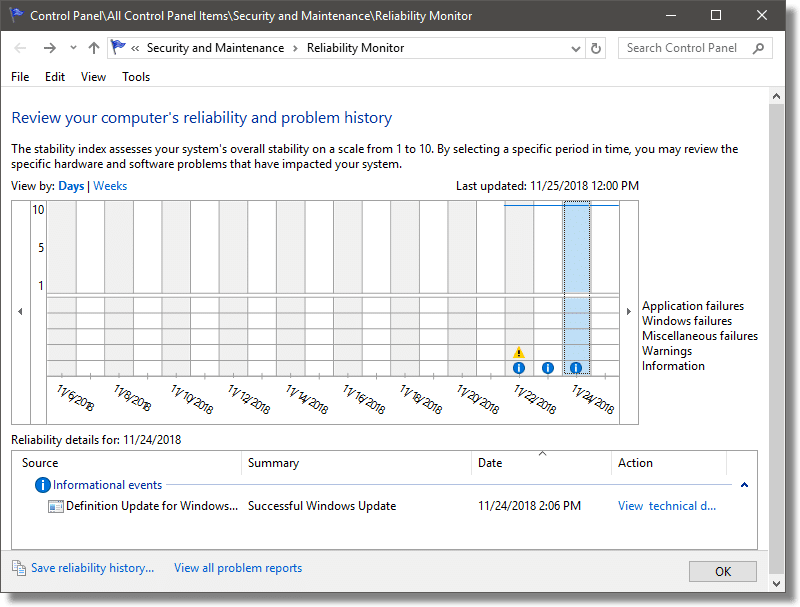Viewport: 800px width, 607px height.
Task: Switch the chart view to Weeks
Action: point(110,185)
